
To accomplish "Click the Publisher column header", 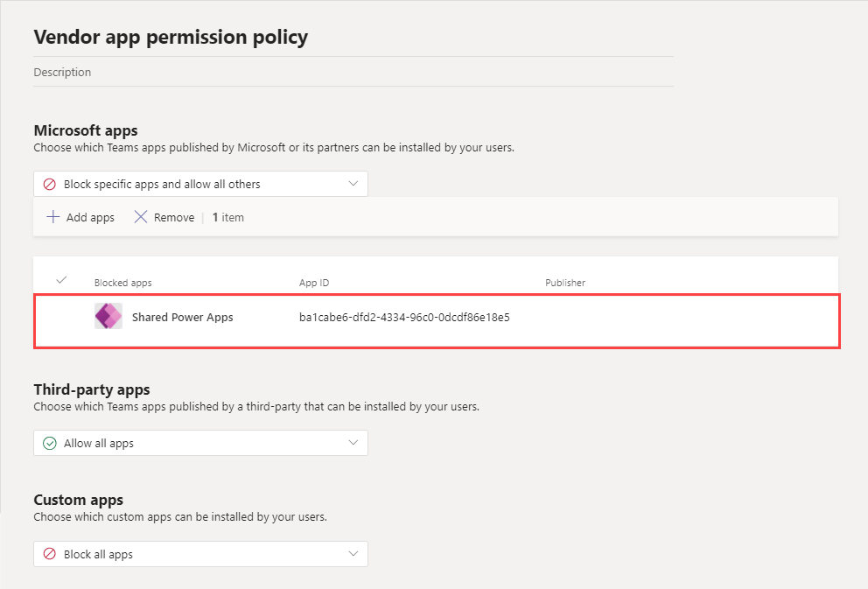I will coord(565,283).
